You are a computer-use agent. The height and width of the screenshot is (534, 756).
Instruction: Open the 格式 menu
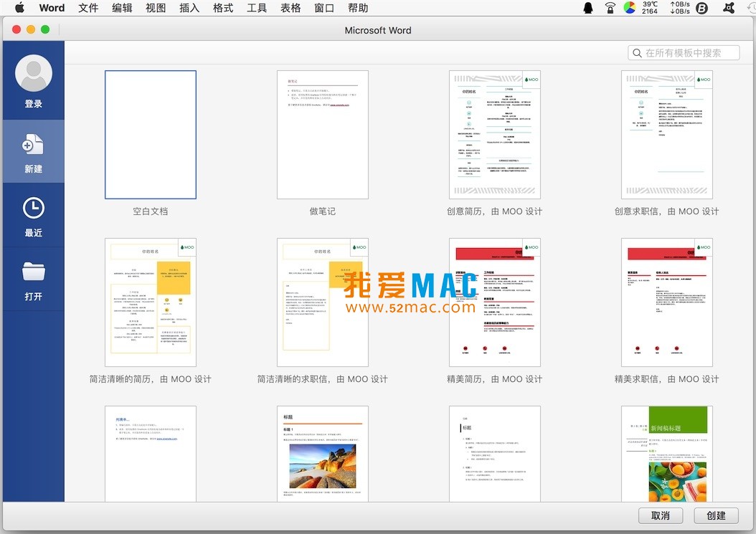tap(223, 8)
